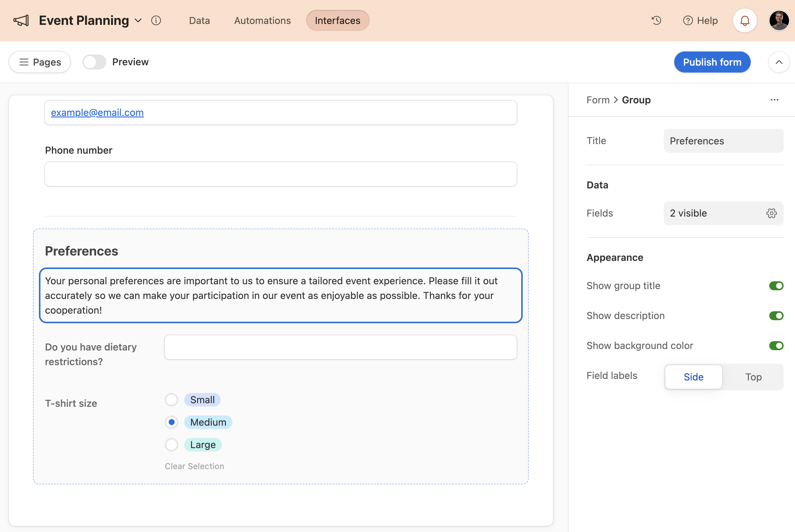
Task: Open the revision history clock icon
Action: click(656, 21)
